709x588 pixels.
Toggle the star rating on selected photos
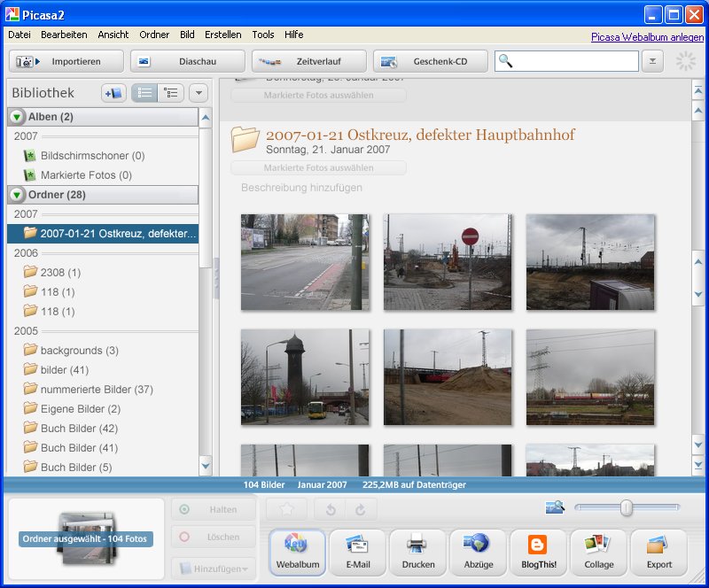pyautogui.click(x=285, y=509)
